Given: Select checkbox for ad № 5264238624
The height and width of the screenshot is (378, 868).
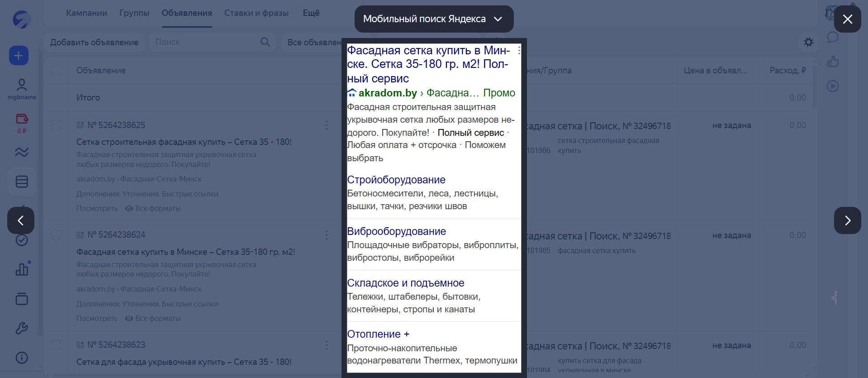Looking at the screenshot, I should [x=56, y=235].
